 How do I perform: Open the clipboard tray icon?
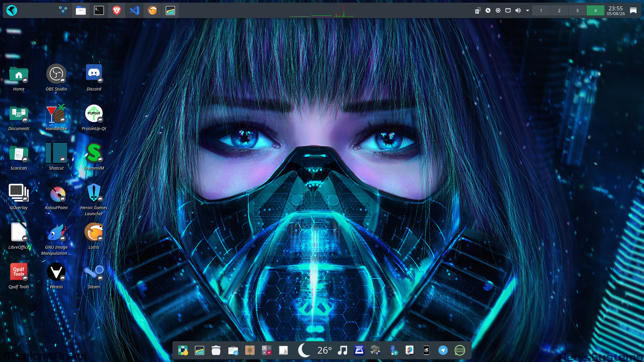point(478,10)
